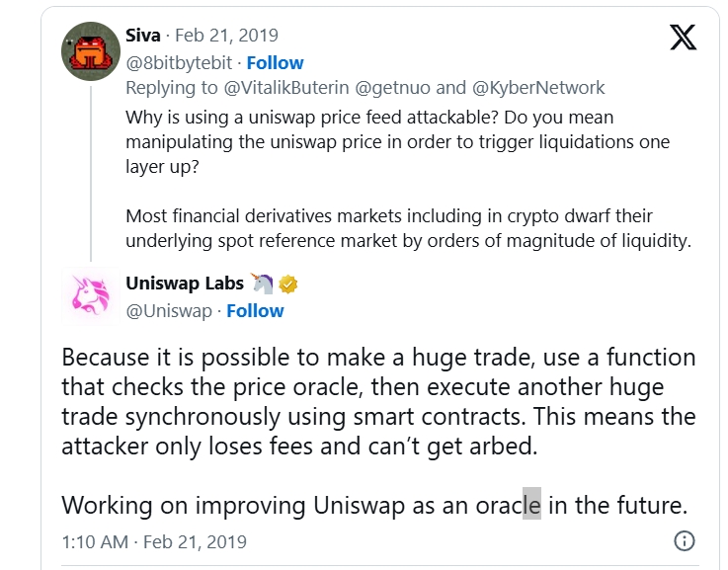Open the @Uniswap handle link
The image size is (728, 570).
pyautogui.click(x=169, y=310)
